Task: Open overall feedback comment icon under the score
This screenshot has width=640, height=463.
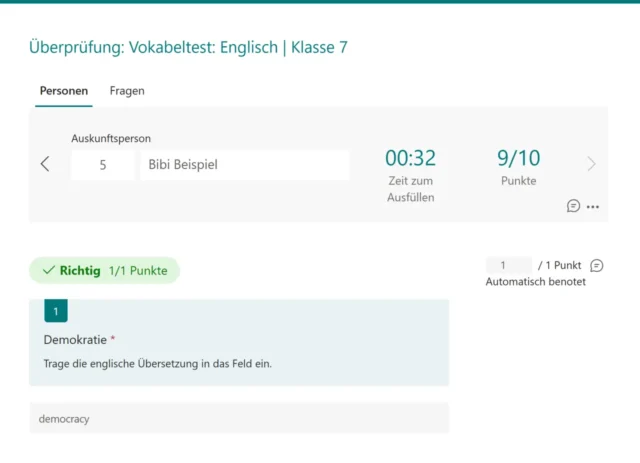Action: click(573, 206)
